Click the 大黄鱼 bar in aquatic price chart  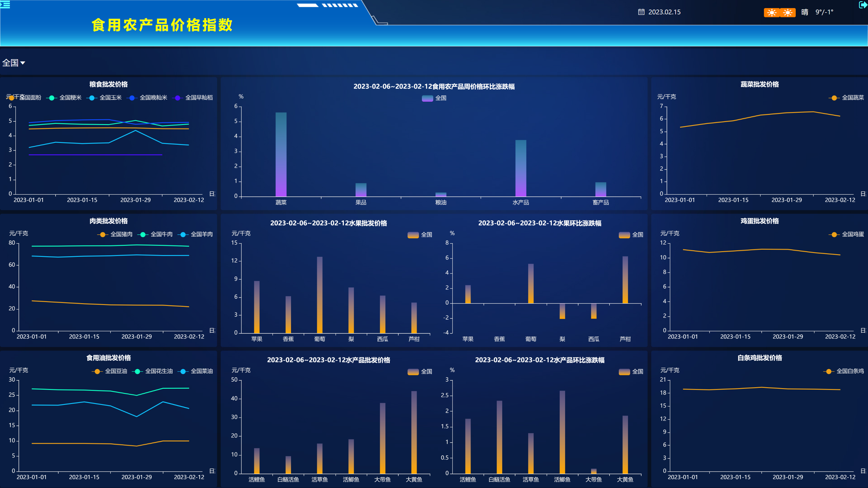[414, 432]
